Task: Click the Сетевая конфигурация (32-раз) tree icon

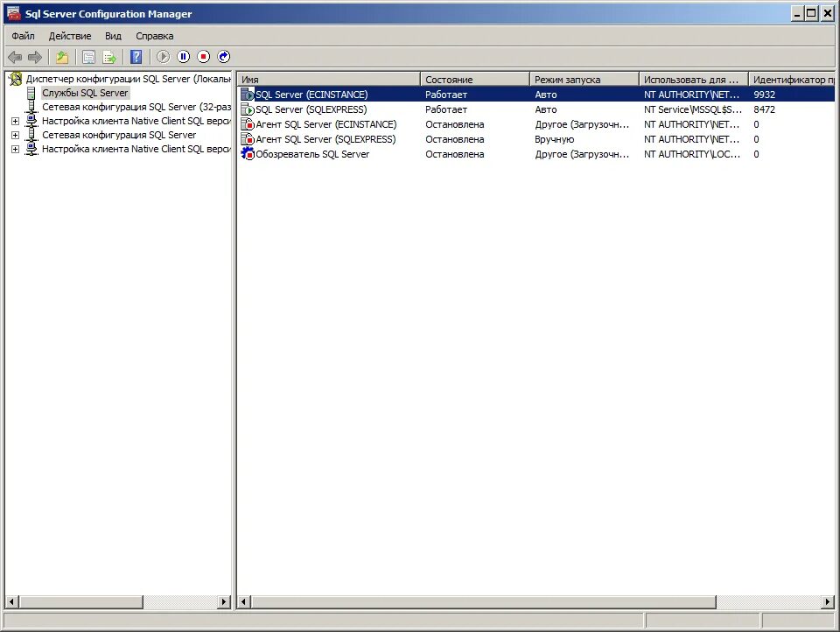Action: 31,107
